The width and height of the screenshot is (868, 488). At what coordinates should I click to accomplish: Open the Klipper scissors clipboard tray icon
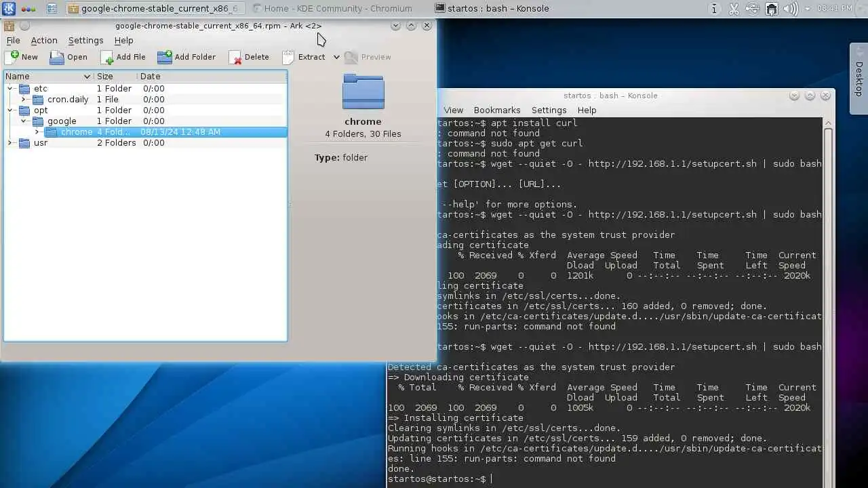point(734,9)
